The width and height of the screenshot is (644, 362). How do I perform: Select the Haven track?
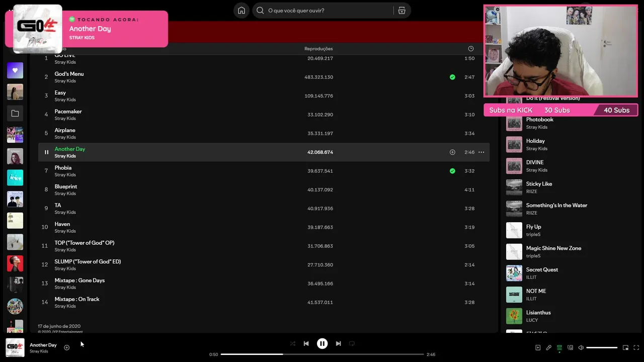point(62,224)
